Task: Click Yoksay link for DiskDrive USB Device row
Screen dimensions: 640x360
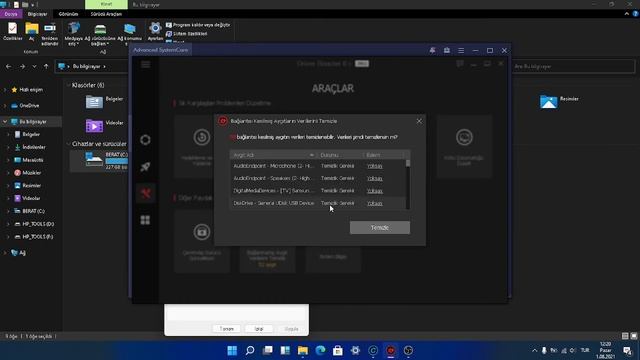Action: coord(375,203)
